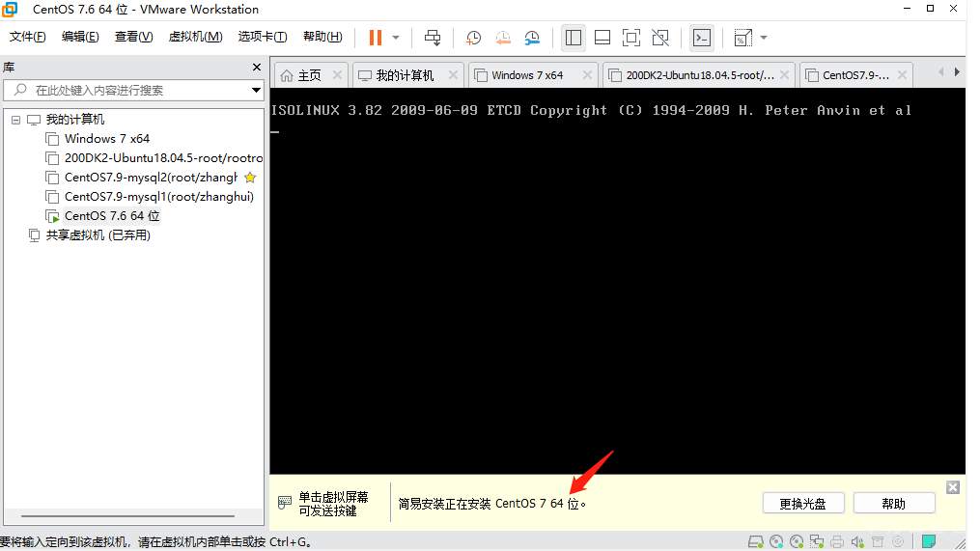Open the 文件(F) menu

pos(27,37)
